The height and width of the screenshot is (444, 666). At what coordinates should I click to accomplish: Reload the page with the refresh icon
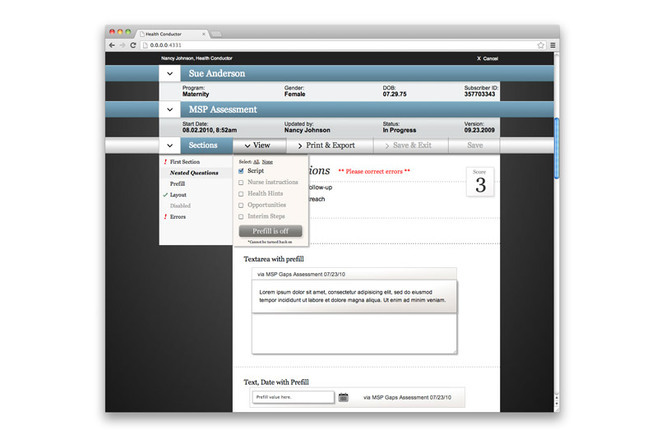133,45
